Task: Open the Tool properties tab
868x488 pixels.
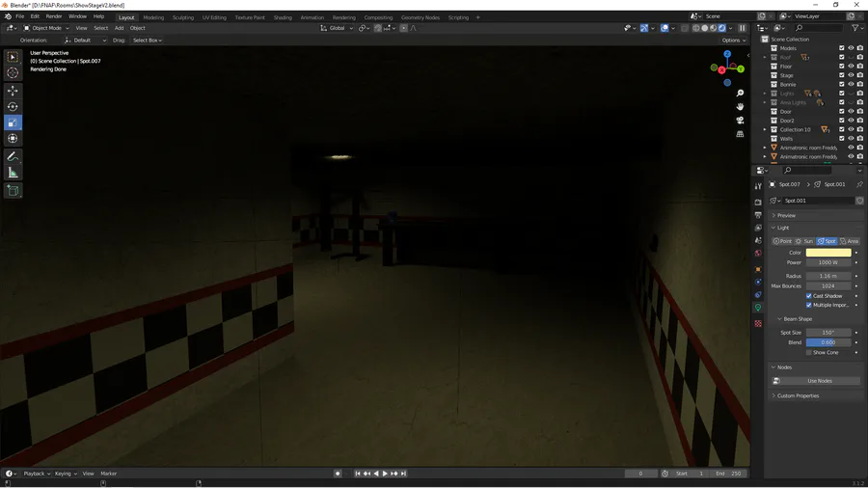Action: (758, 186)
